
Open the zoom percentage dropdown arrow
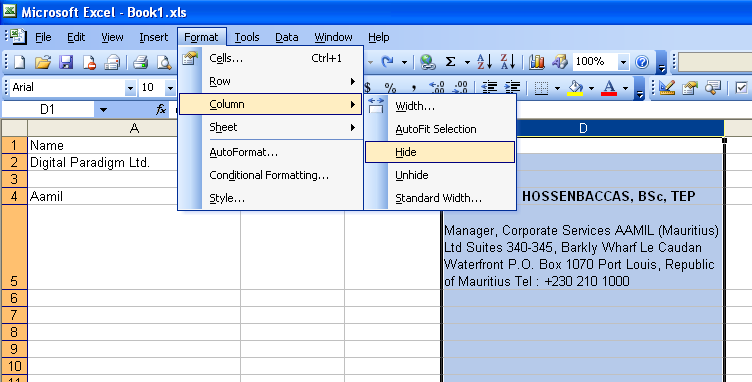click(623, 62)
